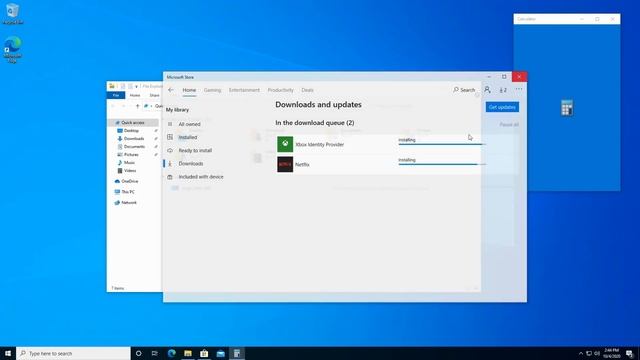The height and width of the screenshot is (360, 640).
Task: Open the See more ellipsis menu
Action: [x=519, y=89]
